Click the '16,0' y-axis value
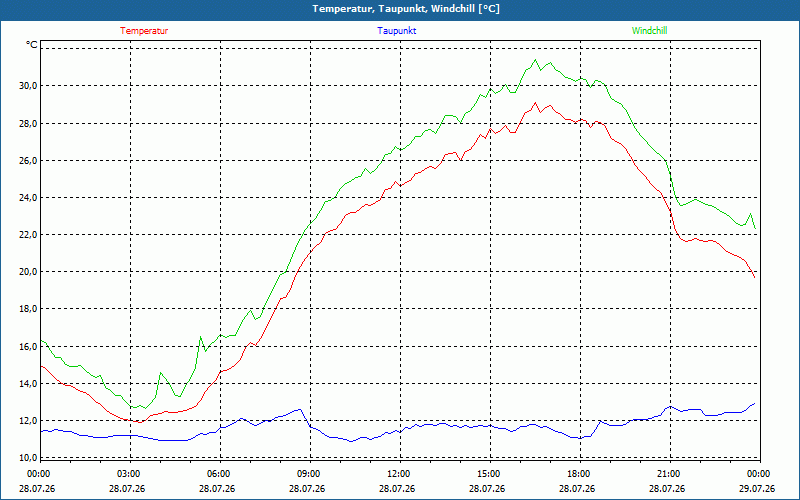800x500 pixels. pos(29,346)
